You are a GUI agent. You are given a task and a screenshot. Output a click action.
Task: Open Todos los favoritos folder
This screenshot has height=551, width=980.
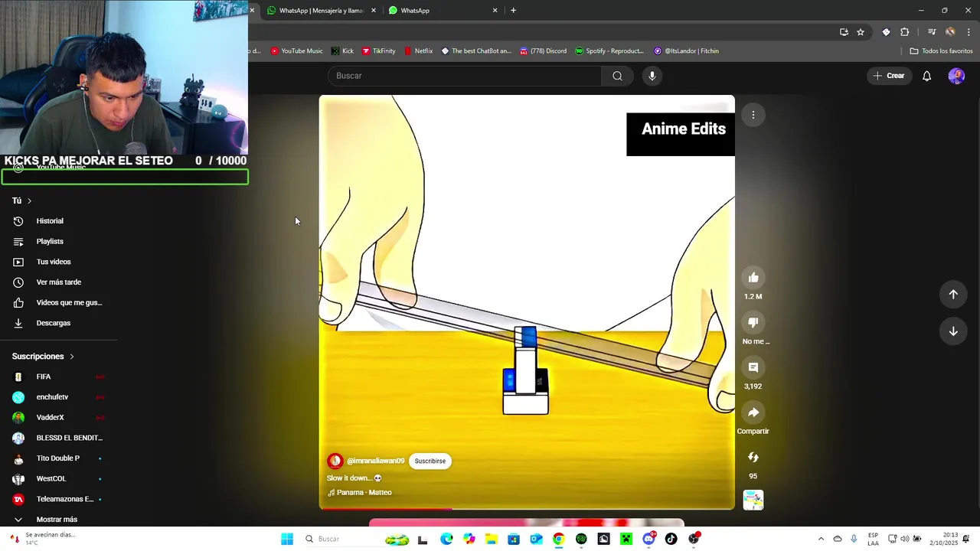click(941, 51)
